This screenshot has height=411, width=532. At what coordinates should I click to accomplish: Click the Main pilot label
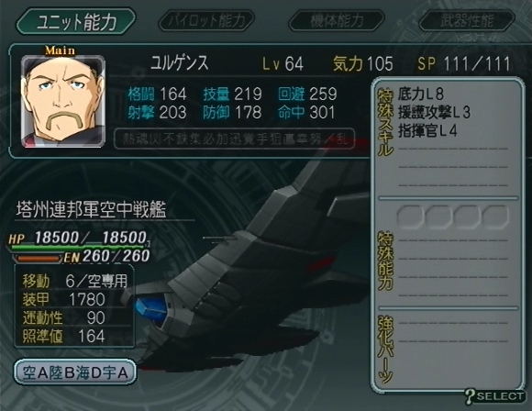[60, 50]
